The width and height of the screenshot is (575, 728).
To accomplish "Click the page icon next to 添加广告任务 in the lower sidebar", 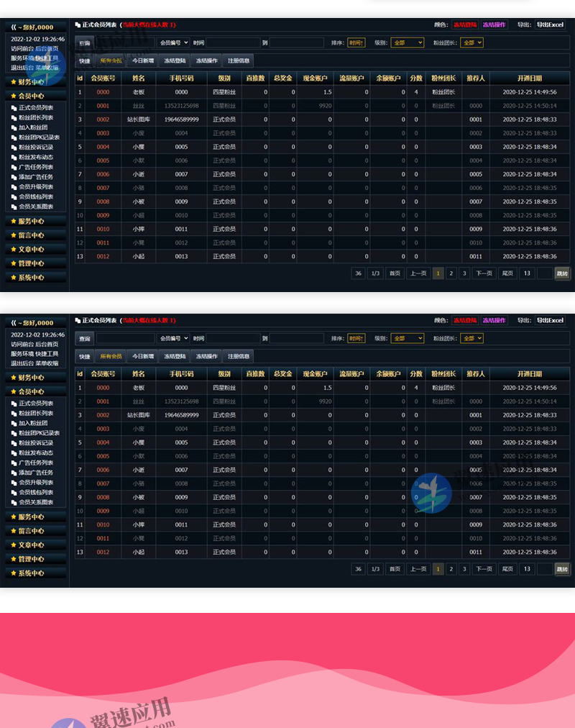I will (14, 473).
